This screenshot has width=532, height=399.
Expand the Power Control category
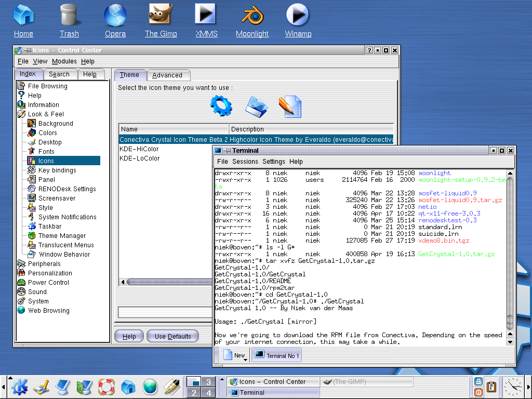pyautogui.click(x=48, y=282)
